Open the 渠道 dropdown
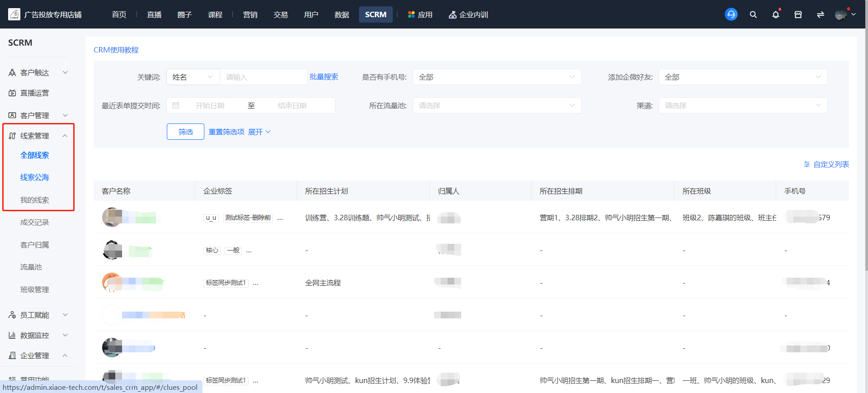 [x=743, y=105]
